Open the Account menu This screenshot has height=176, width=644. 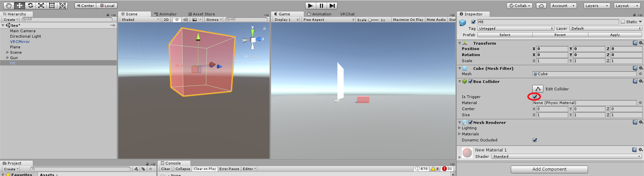pos(563,6)
